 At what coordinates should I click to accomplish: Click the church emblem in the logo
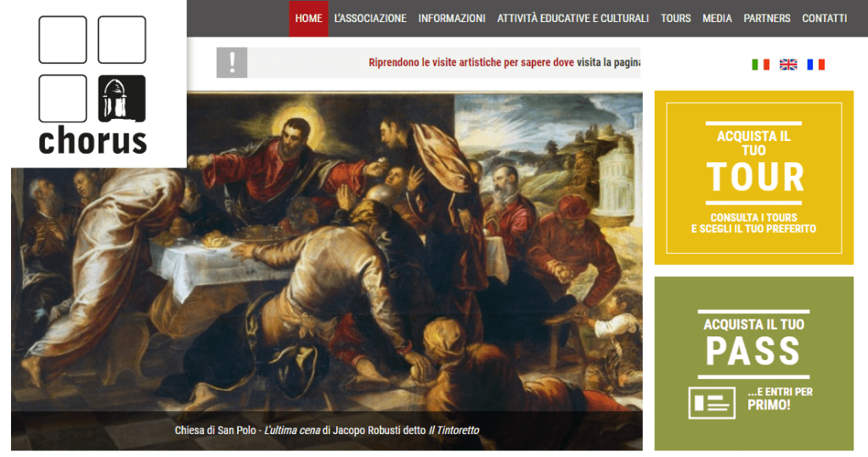(121, 99)
